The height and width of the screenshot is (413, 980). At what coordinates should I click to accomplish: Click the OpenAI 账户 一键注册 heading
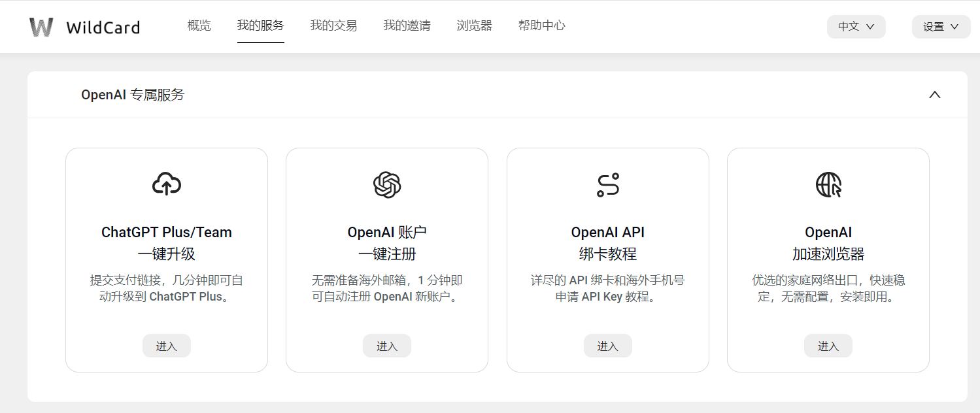click(387, 243)
